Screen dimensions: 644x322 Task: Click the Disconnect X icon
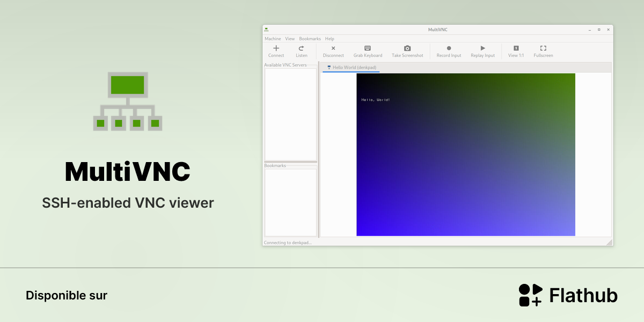point(333,48)
